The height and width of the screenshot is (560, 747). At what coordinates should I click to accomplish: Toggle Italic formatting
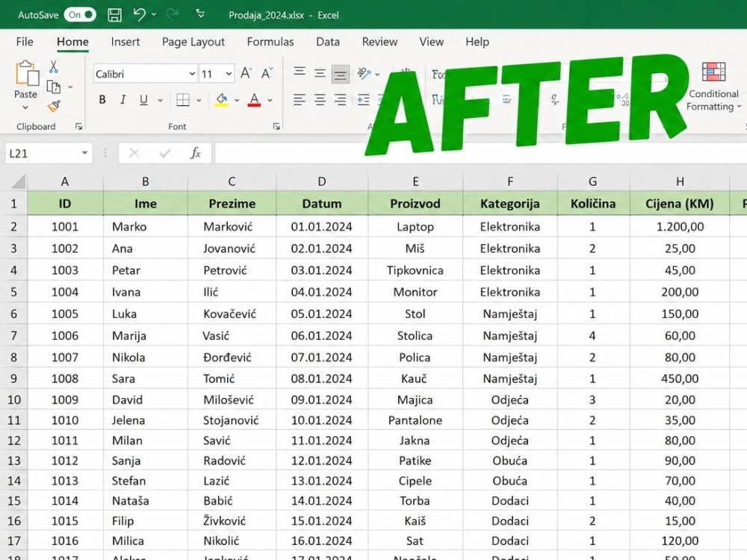(123, 99)
